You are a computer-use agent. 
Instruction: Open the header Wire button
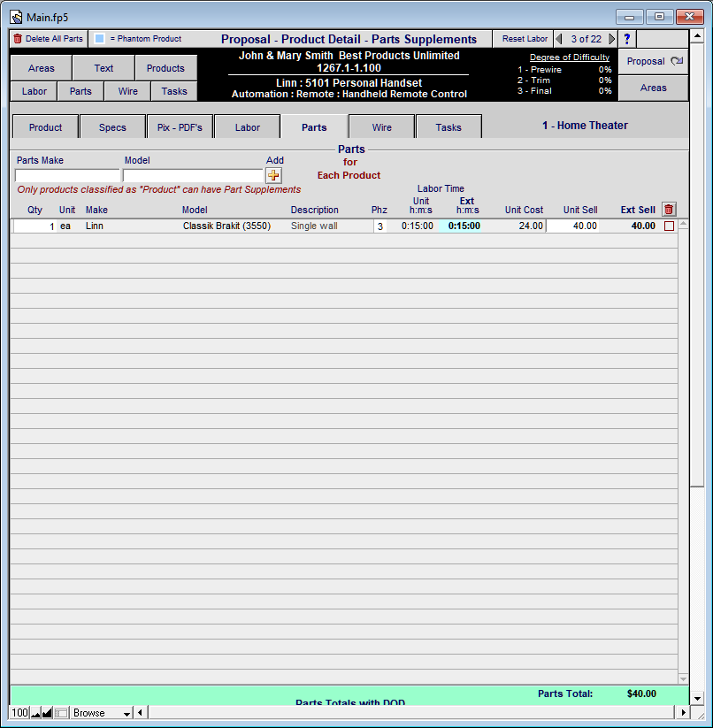point(127,91)
